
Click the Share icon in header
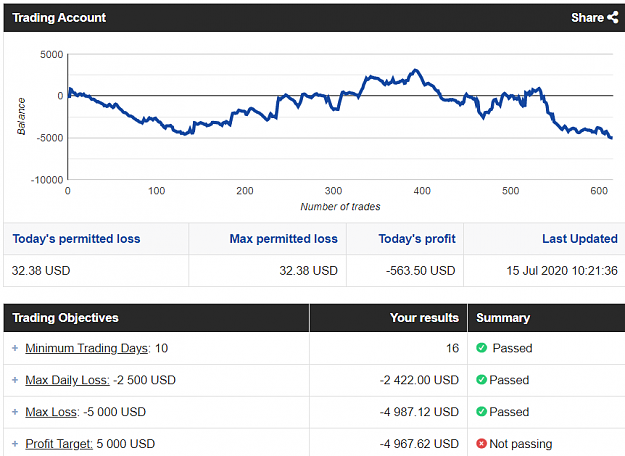pos(613,17)
